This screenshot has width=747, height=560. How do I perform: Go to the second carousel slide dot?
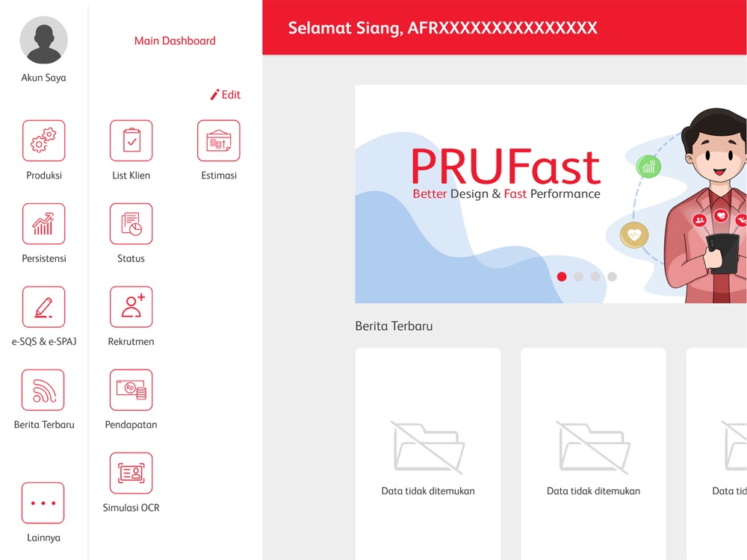578,277
